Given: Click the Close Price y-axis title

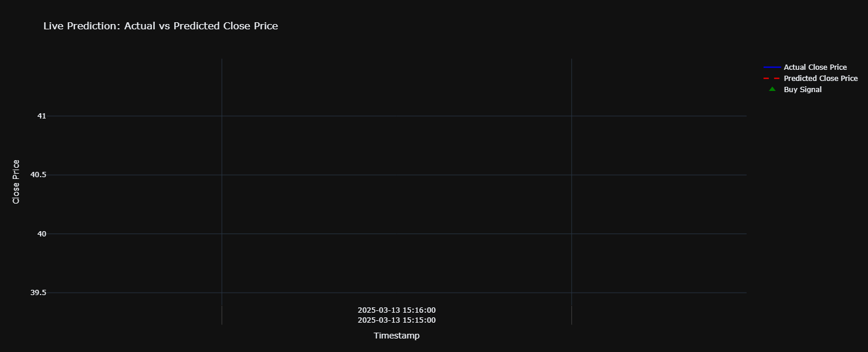Looking at the screenshot, I should (16, 182).
